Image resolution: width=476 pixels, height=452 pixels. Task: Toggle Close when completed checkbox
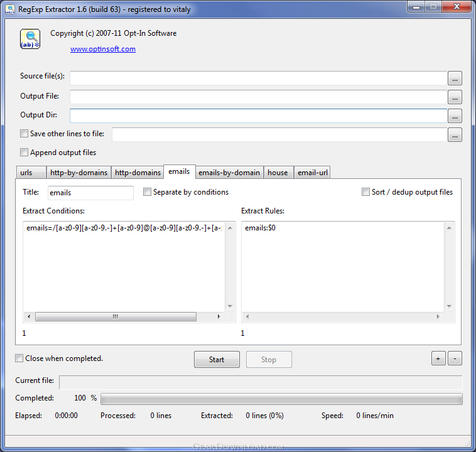point(19,358)
